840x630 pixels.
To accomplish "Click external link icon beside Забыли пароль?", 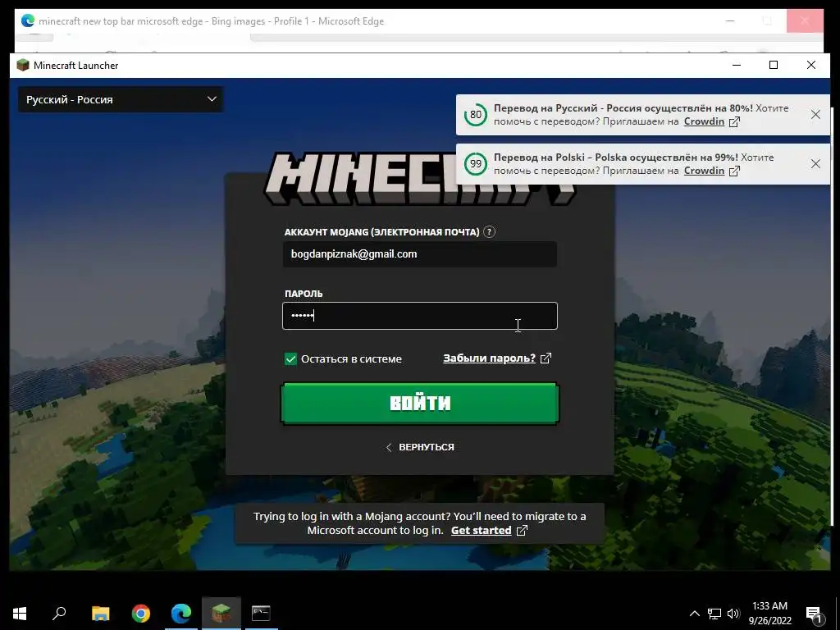I will pyautogui.click(x=546, y=358).
